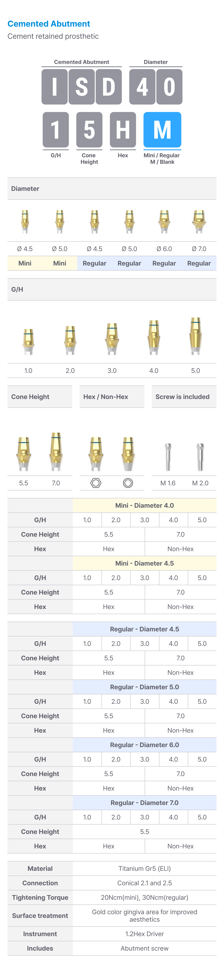Click the gray H hex code tile
Image resolution: width=224 pixels, height=980 pixels.
click(x=123, y=129)
